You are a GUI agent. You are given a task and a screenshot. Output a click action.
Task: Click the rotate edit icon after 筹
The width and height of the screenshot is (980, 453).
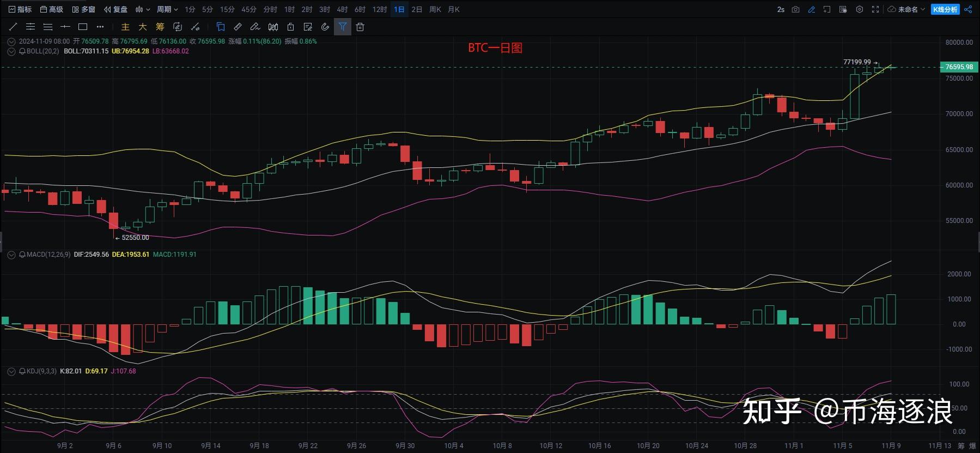coord(178,27)
